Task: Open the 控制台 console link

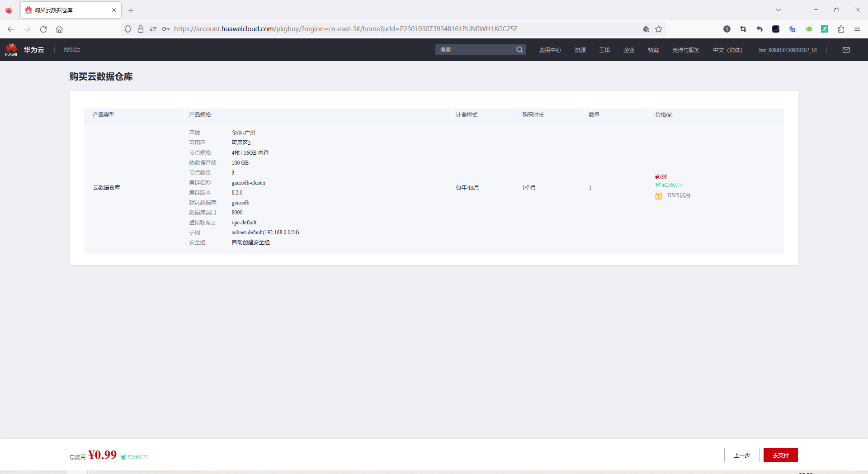Action: click(72, 50)
